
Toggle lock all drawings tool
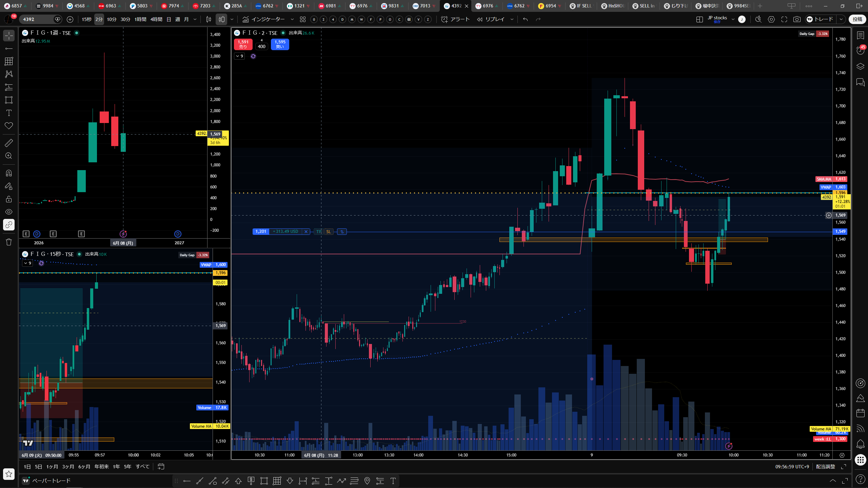pos(9,199)
